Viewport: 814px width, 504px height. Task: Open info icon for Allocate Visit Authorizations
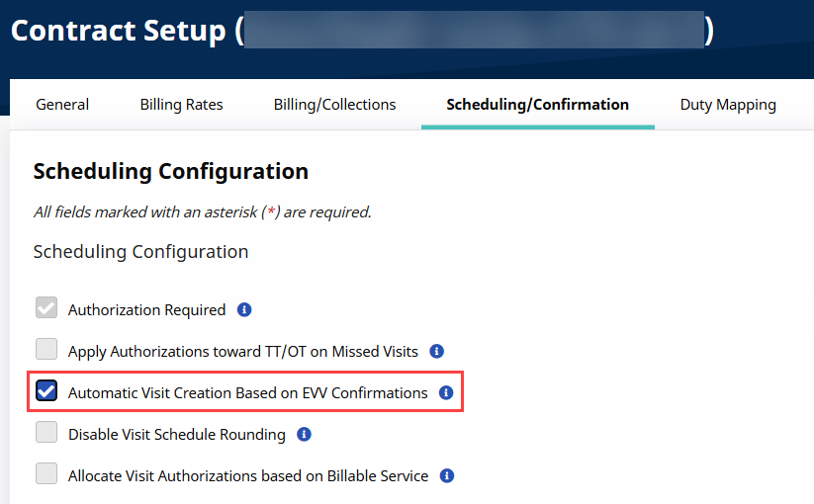447,475
